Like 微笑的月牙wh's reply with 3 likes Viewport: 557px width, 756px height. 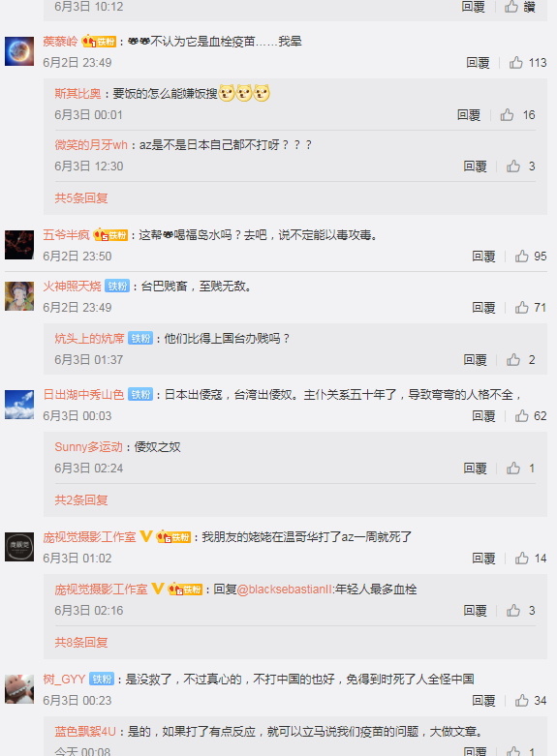coord(512,166)
